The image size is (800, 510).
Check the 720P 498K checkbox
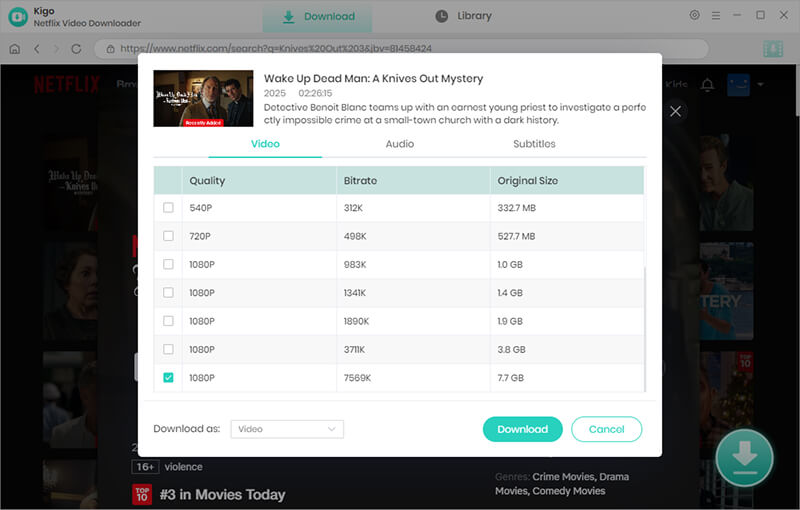click(168, 236)
